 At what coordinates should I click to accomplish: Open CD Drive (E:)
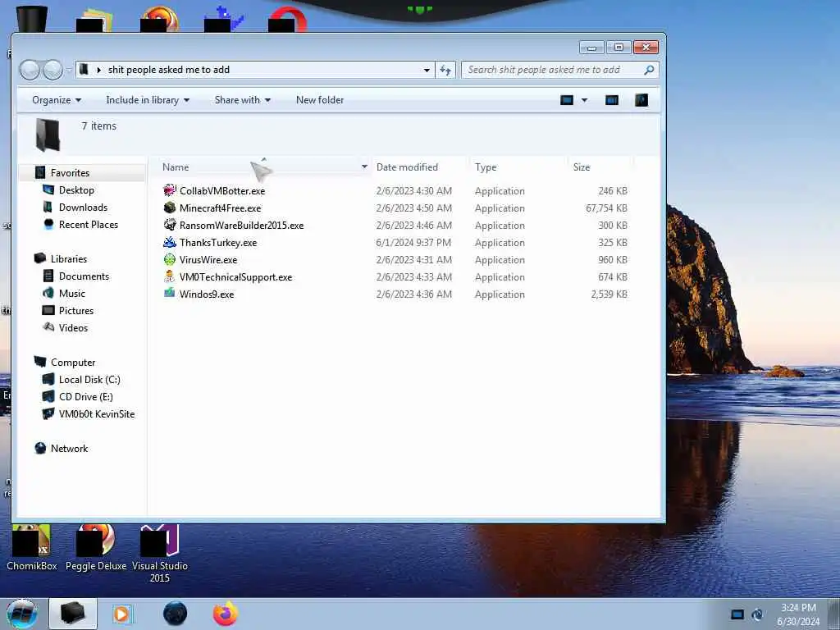pyautogui.click(x=85, y=397)
